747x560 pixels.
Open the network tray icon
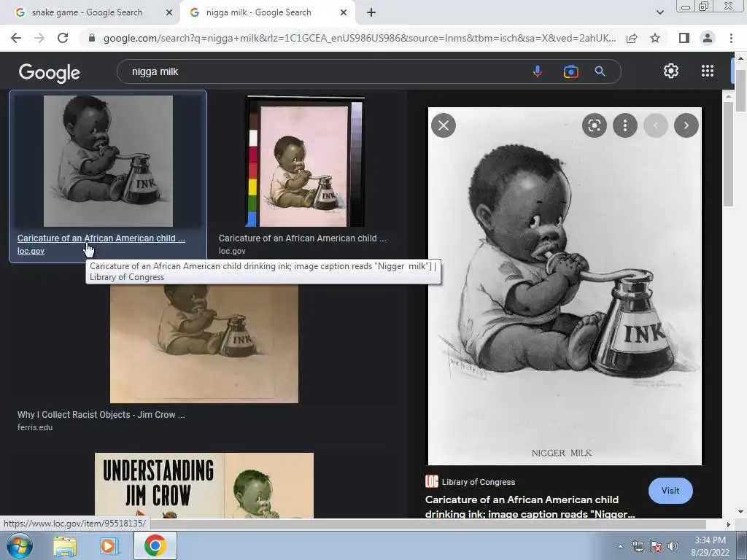pos(638,547)
